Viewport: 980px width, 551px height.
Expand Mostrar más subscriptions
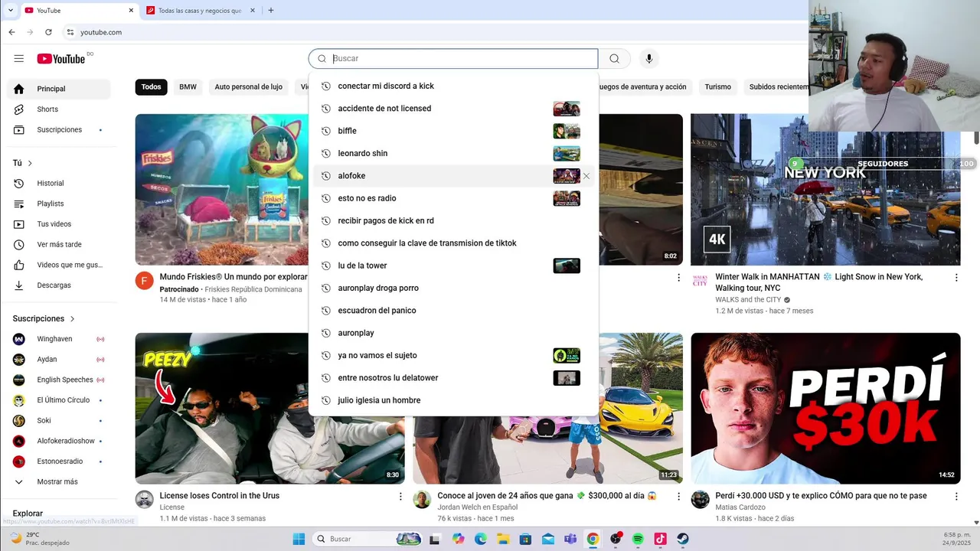[x=58, y=482]
